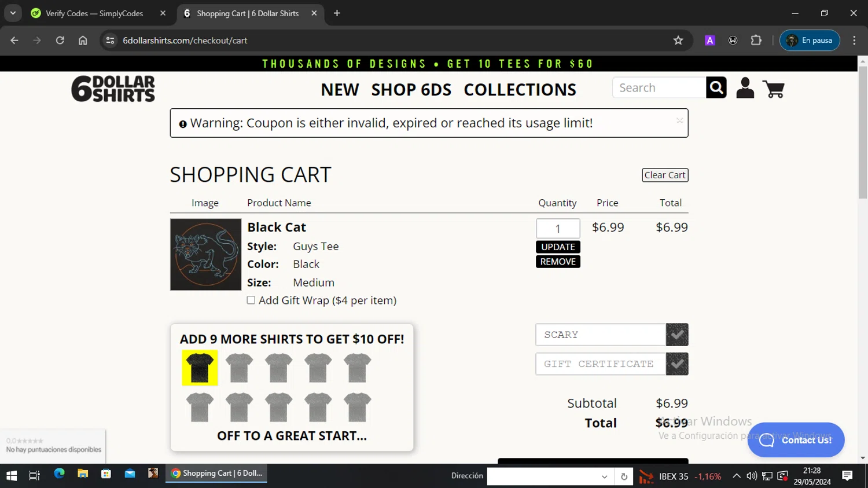Open the Contact Us chat button
The image size is (868, 488).
[796, 440]
